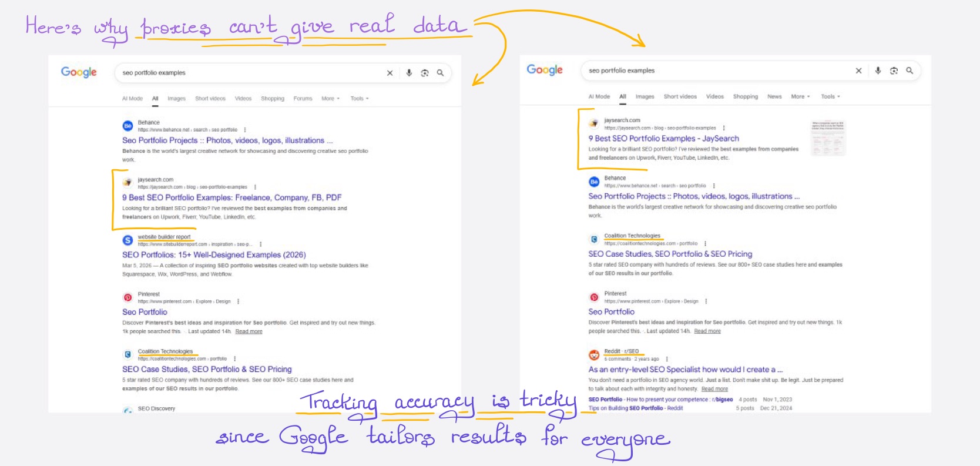Open 'SEO Case Studies' link in the right window
Image resolution: width=980 pixels, height=466 pixels.
point(670,254)
